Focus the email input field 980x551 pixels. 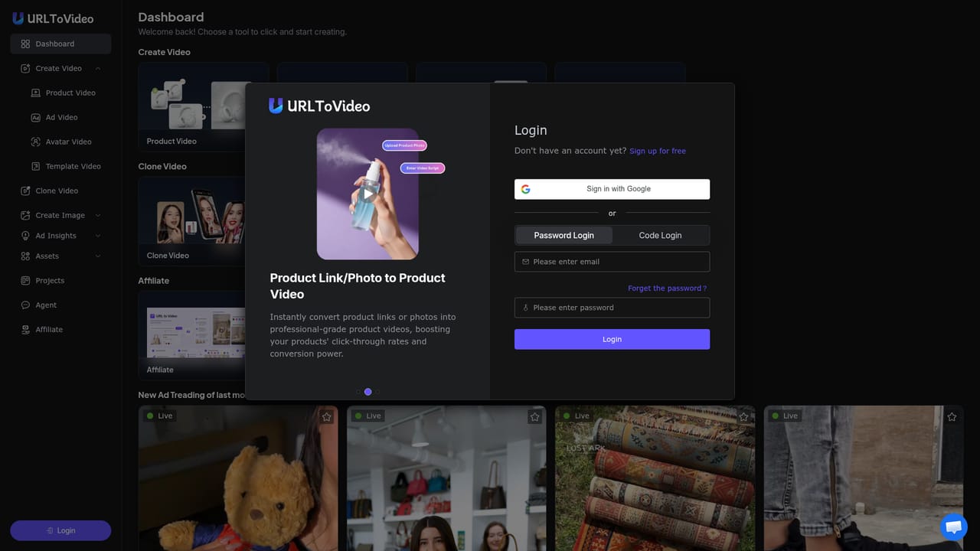[x=612, y=262]
